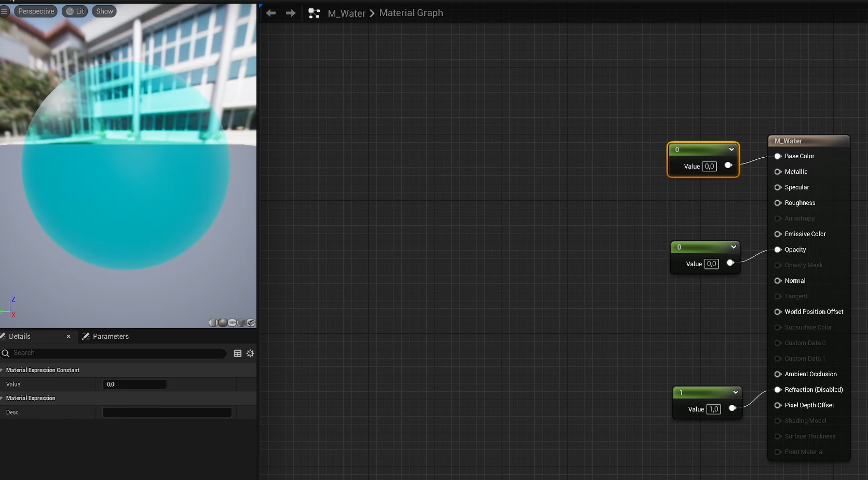Set preview mesh to cylinder shape
The width and height of the screenshot is (868, 480).
point(213,323)
